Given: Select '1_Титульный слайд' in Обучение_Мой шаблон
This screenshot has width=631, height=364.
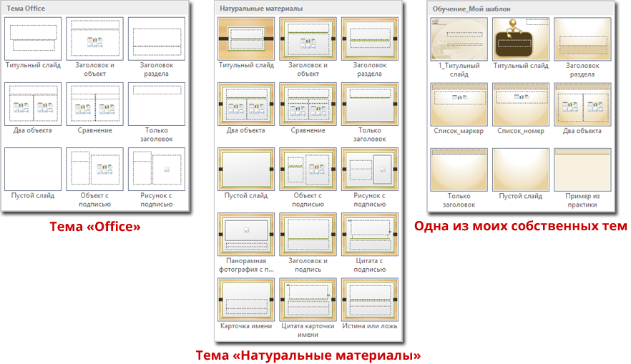Looking at the screenshot, I should [459, 39].
